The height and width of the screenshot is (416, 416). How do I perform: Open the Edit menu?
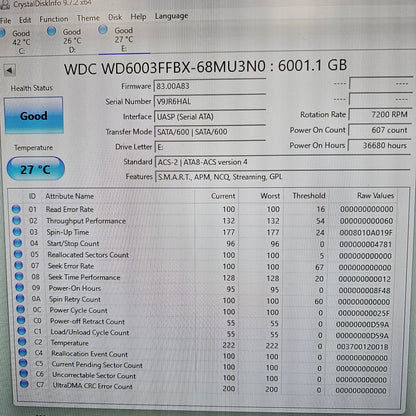tap(25, 20)
